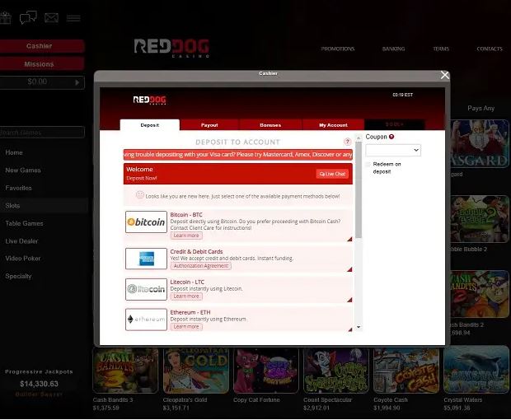The height and width of the screenshot is (420, 511).
Task: Open Promotions in top navigation
Action: (x=338, y=49)
